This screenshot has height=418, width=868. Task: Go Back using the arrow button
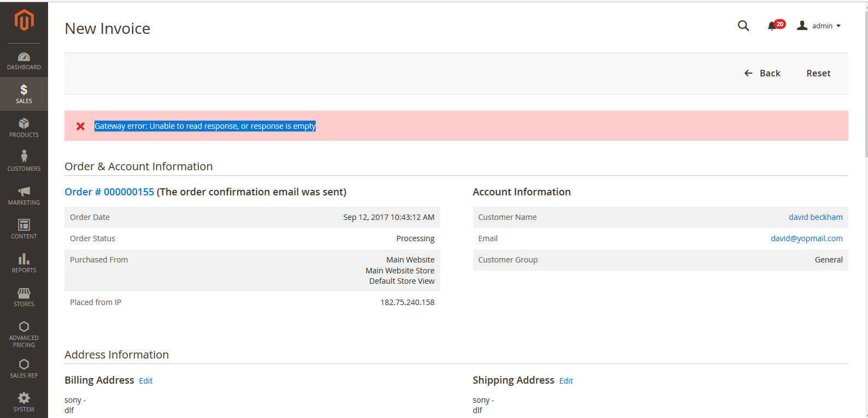pos(763,73)
